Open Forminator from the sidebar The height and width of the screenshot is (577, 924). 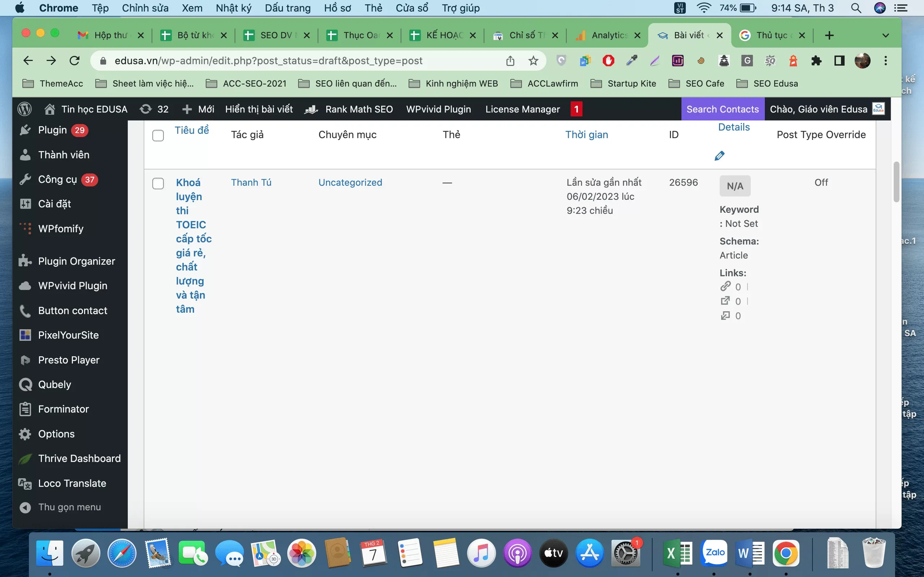[64, 409]
